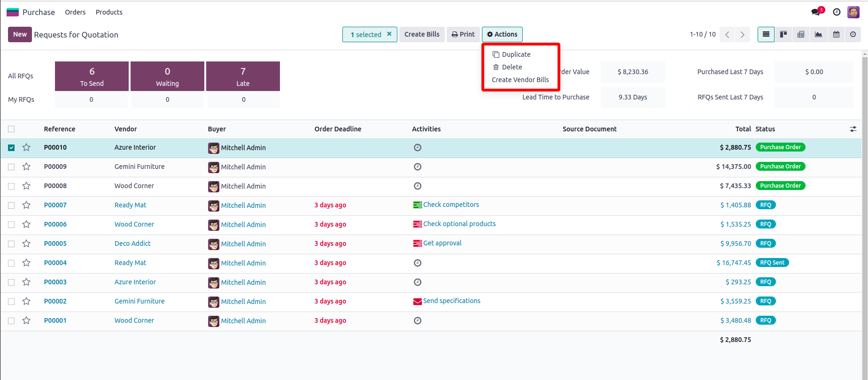Open the Calendar view

[836, 34]
